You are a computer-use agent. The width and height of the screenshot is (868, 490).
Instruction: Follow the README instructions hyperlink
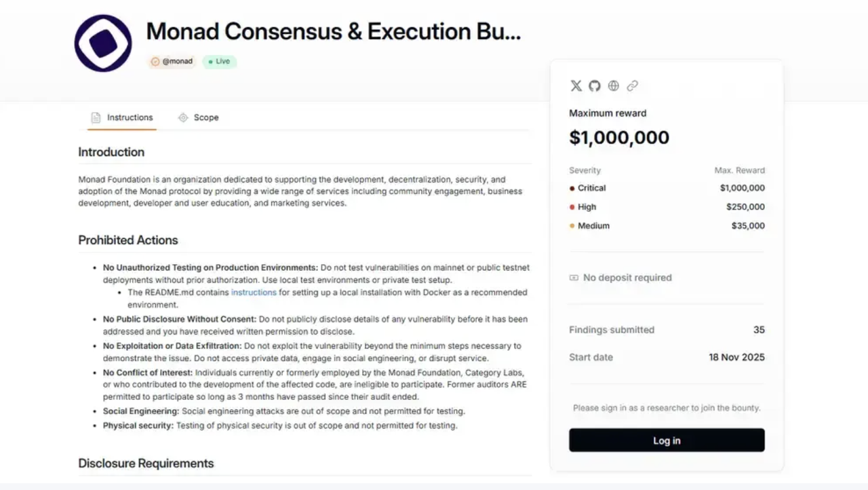pos(254,293)
